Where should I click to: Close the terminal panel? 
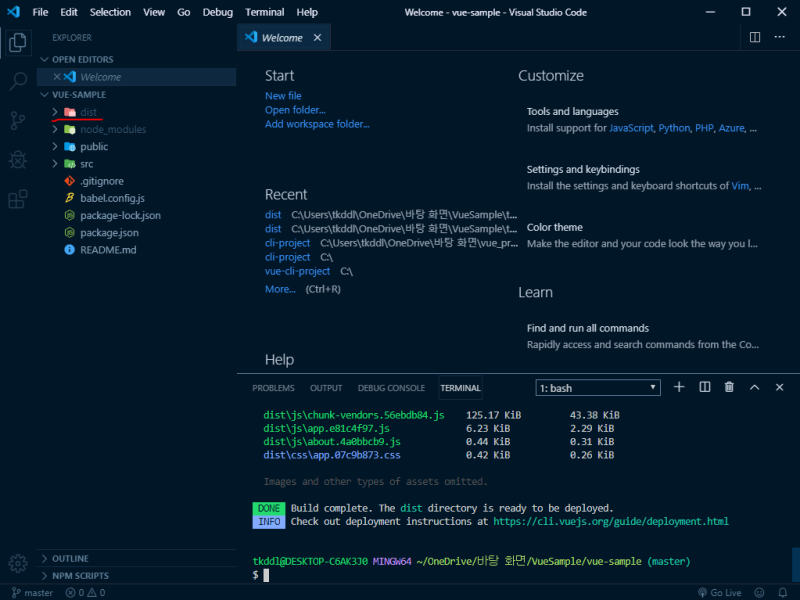[x=779, y=387]
